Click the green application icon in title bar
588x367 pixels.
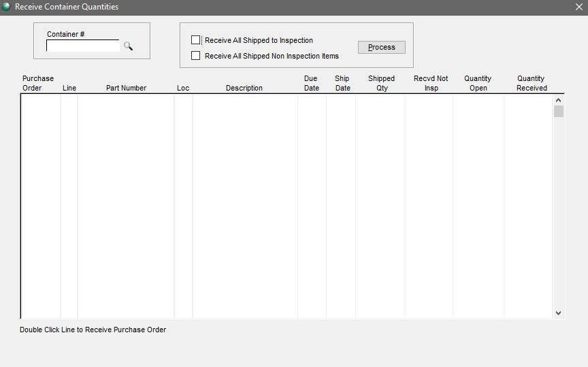click(6, 6)
